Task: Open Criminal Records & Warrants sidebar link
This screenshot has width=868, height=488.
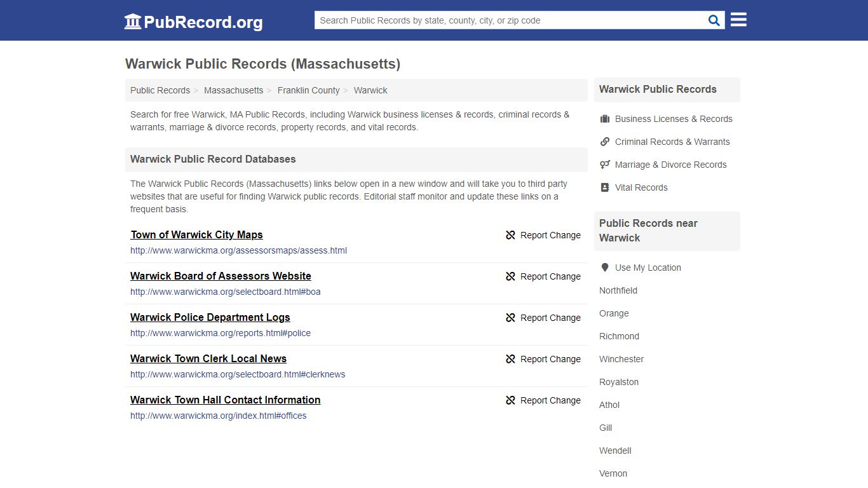Action: point(672,142)
